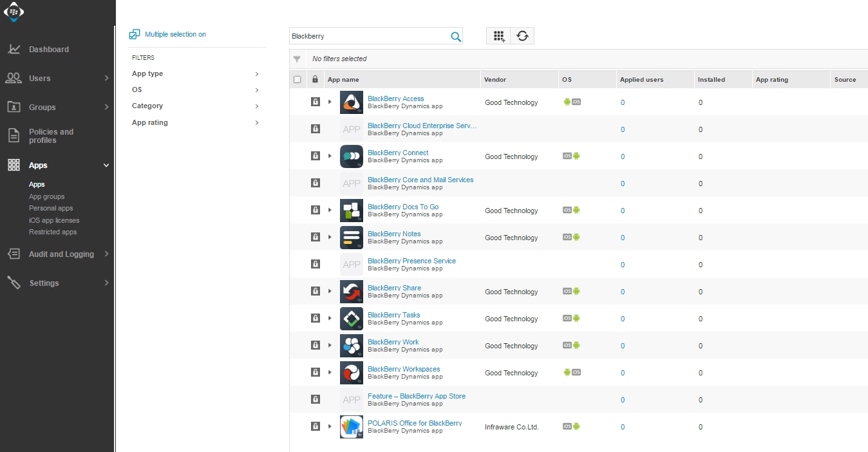Click the BlackBerry Share app icon

click(x=352, y=292)
